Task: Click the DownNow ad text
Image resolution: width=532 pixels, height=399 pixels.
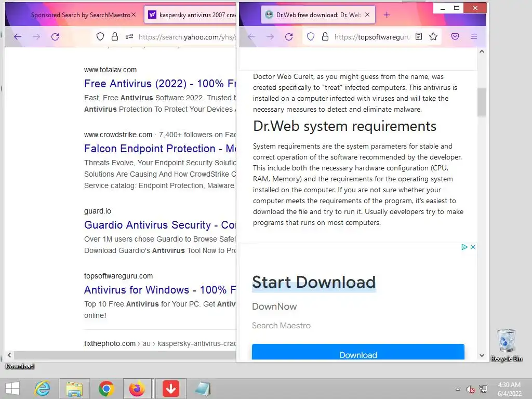Action: pyautogui.click(x=274, y=307)
